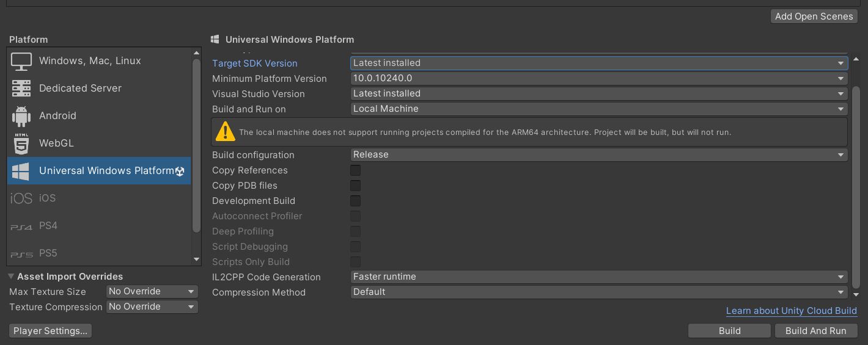Click the Windows, Mac, Linux monitor icon

point(21,61)
